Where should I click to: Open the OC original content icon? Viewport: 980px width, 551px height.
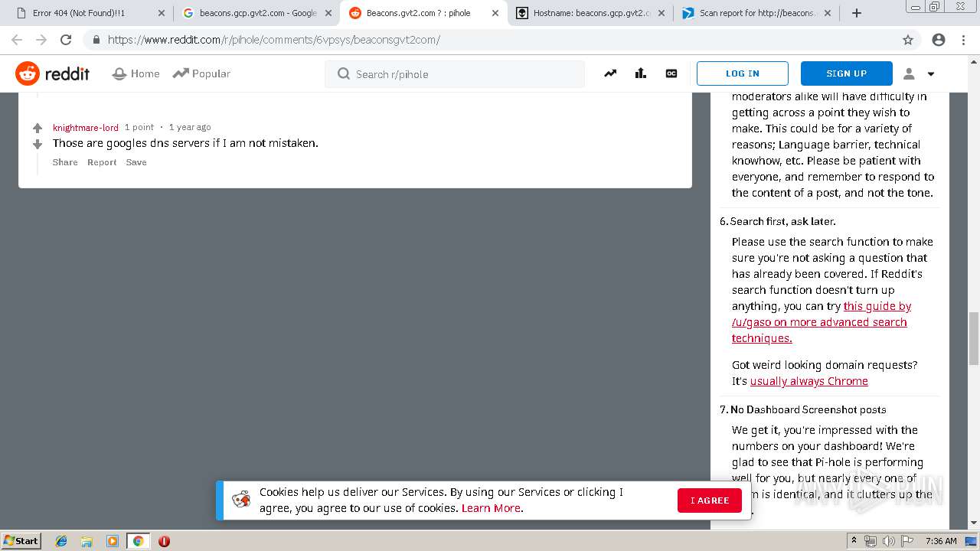(x=671, y=73)
